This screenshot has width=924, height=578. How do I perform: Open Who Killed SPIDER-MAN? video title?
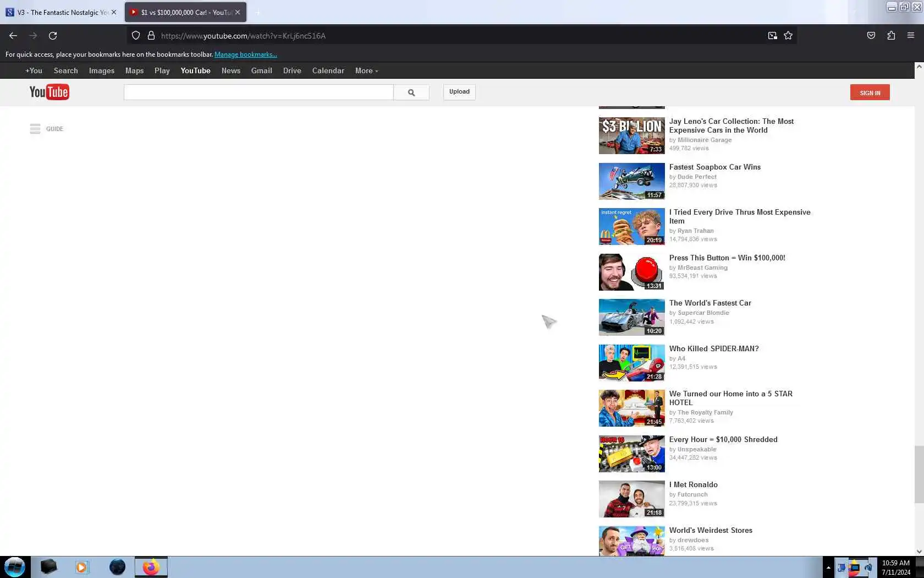click(714, 348)
